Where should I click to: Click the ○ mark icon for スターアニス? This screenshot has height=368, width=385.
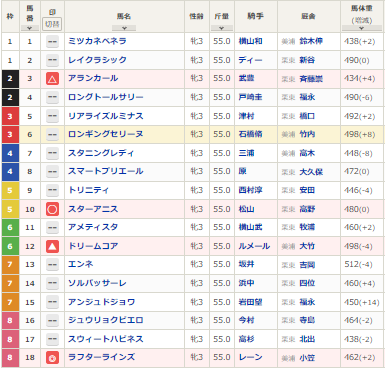(52, 209)
